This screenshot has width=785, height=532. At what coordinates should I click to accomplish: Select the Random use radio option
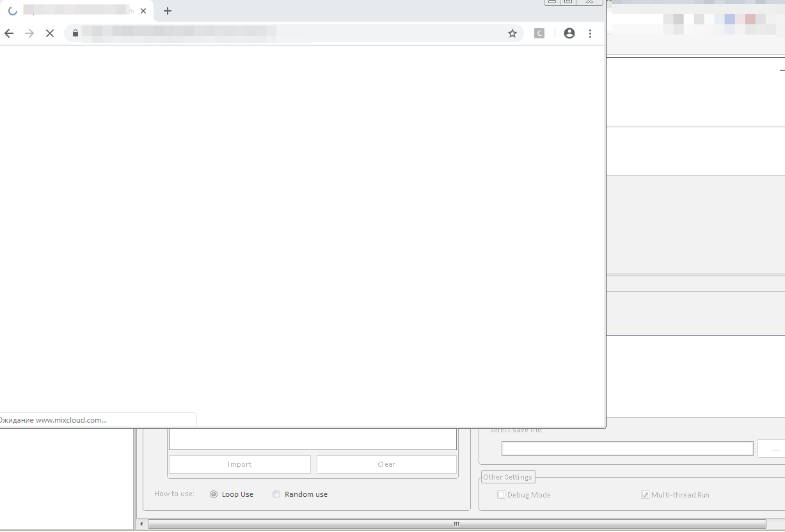(x=276, y=494)
